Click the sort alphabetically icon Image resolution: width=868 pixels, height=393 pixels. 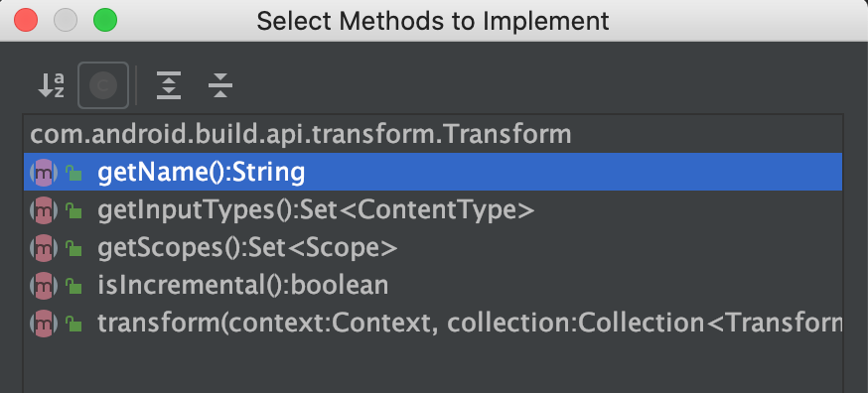[x=51, y=85]
